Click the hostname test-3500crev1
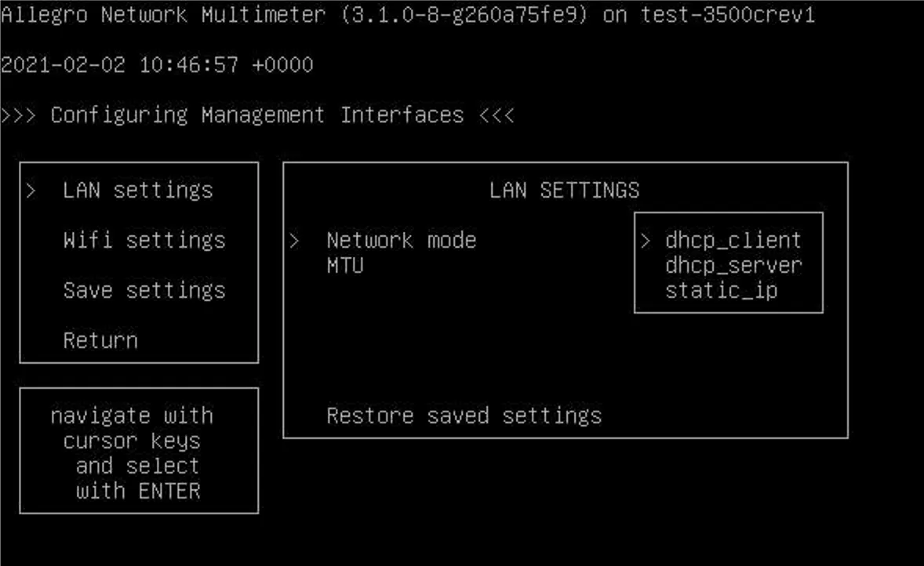Viewport: 924px width, 566px height. (727, 15)
